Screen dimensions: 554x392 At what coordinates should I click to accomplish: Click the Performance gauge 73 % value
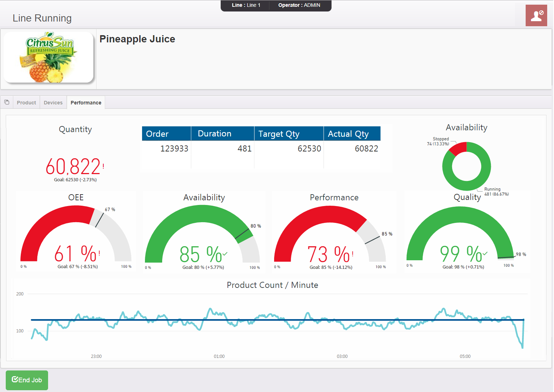pos(329,255)
